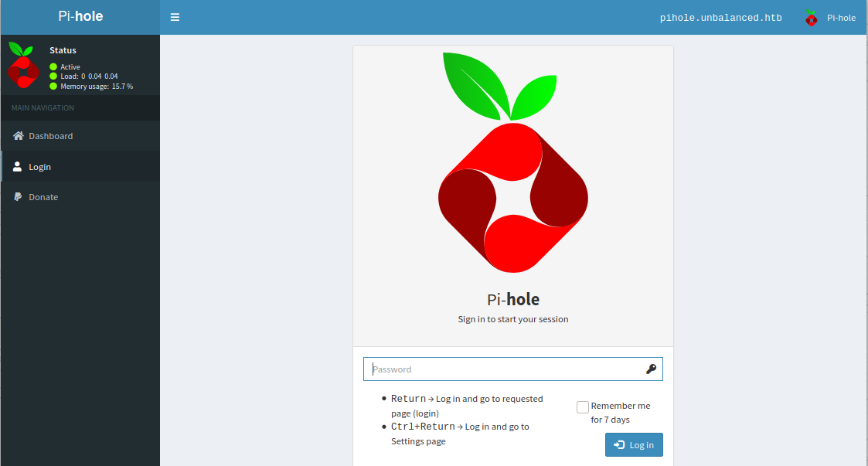The width and height of the screenshot is (868, 466).
Task: Enable Remember me for 7 days checkbox
Action: [x=582, y=407]
